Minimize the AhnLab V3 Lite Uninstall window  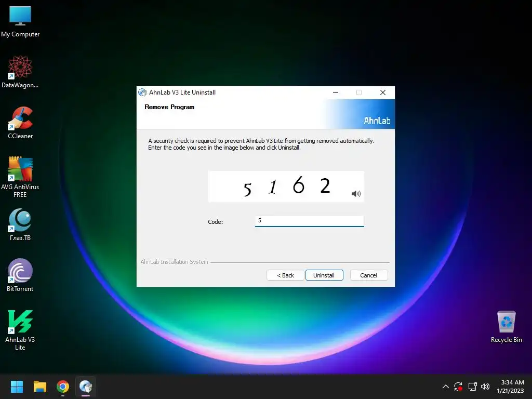[x=336, y=92]
